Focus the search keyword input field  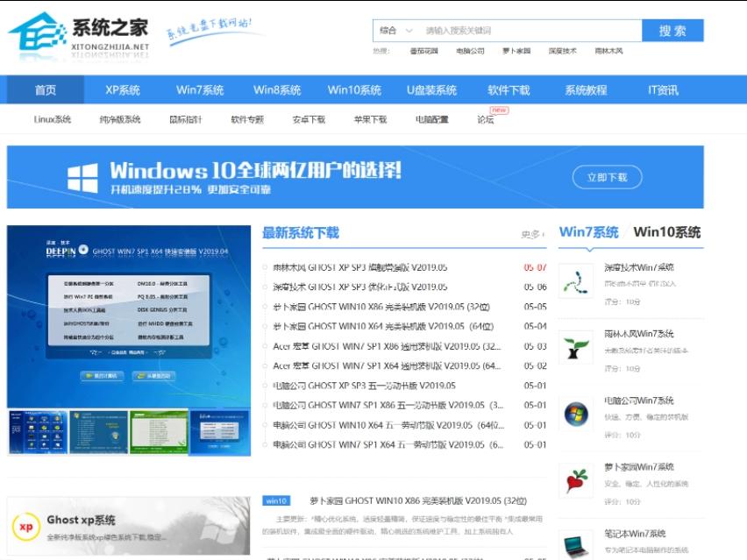click(530, 31)
